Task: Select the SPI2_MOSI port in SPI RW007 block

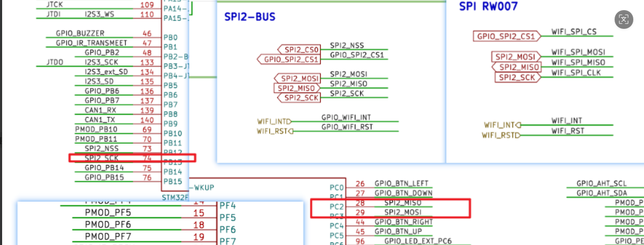Action: pyautogui.click(x=515, y=57)
